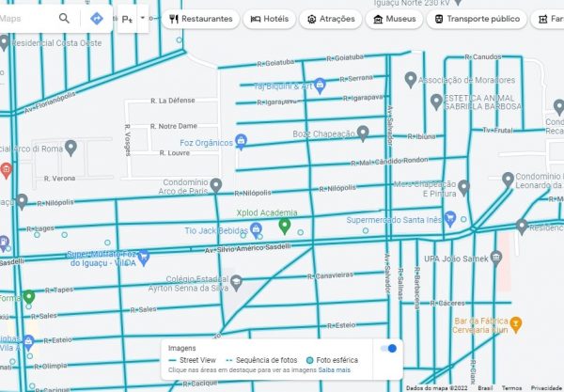Select the Colégio Estadual Ayrton Senna pin
Viewport: 564px width, 392px height.
(x=237, y=281)
